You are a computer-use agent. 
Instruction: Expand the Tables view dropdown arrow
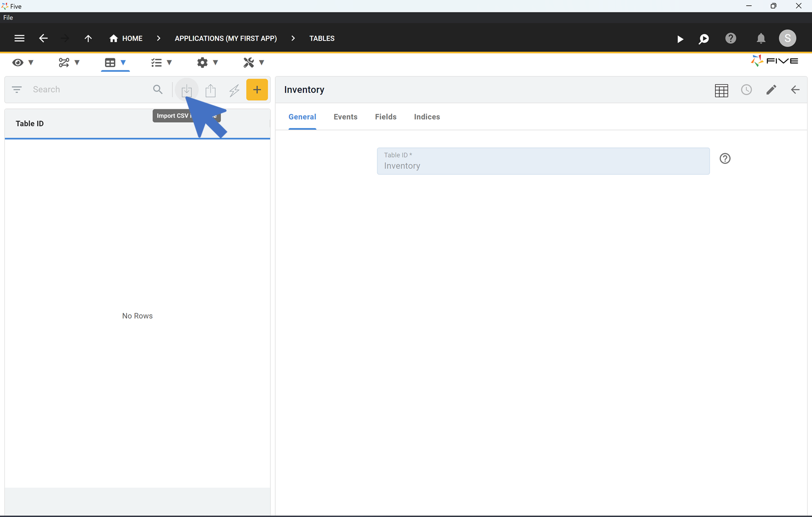coord(124,62)
